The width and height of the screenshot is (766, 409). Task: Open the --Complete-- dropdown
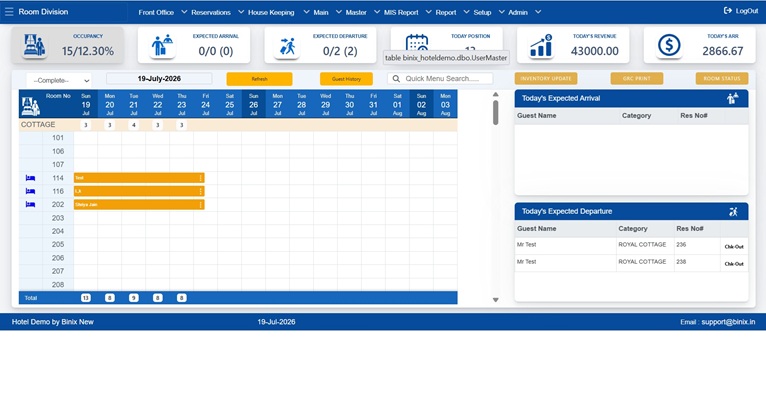[59, 80]
